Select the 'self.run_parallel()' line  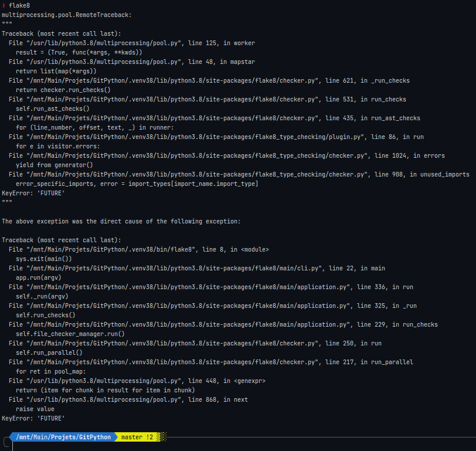[49, 353]
